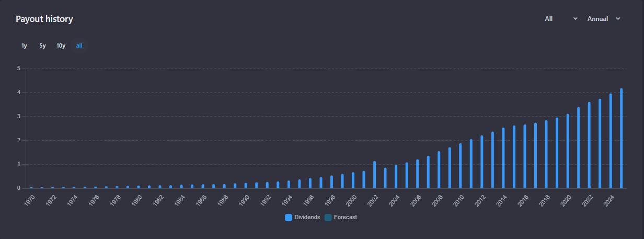
Task: Click the 2002 dividend bar
Action: pos(374,175)
